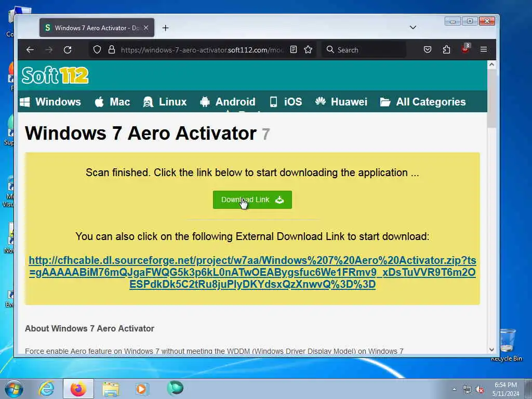Open the teal round app in taskbar
Image resolution: width=532 pixels, height=399 pixels.
pyautogui.click(x=175, y=388)
